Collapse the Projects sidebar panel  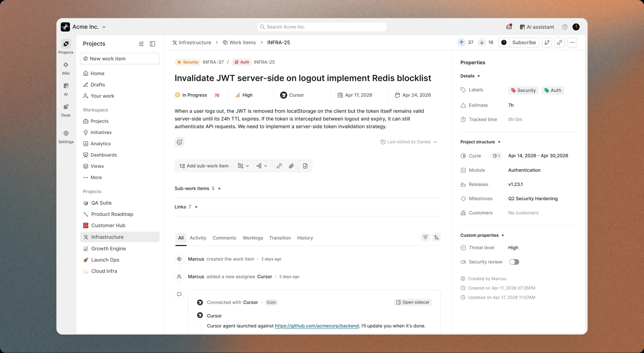tap(152, 44)
